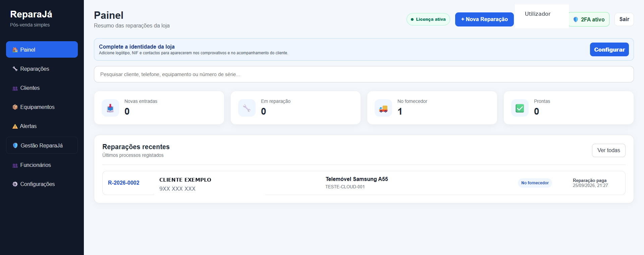
Task: Click the ReparaJá logo title
Action: pos(31,14)
